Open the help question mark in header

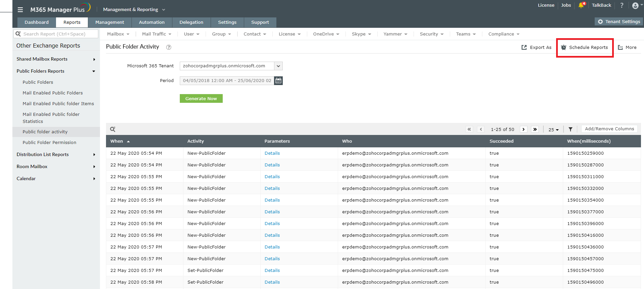click(622, 5)
